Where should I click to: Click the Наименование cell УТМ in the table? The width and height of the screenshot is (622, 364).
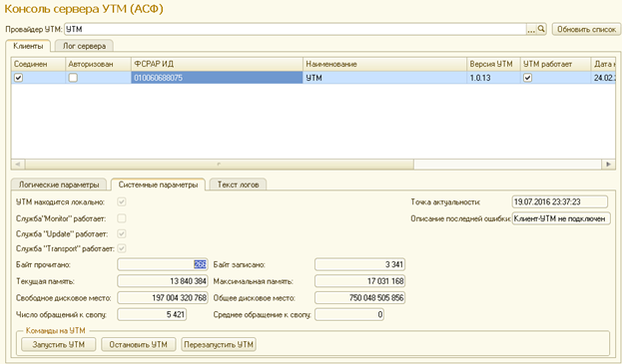point(384,78)
